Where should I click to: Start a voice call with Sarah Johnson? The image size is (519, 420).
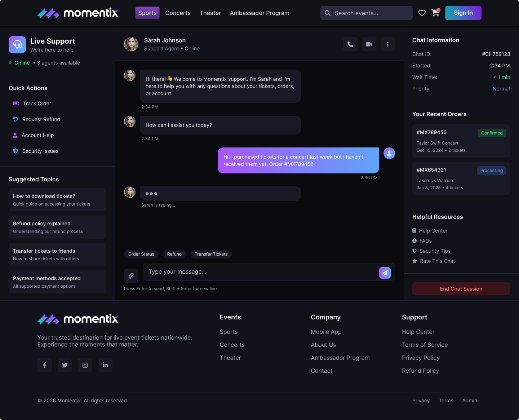(350, 44)
